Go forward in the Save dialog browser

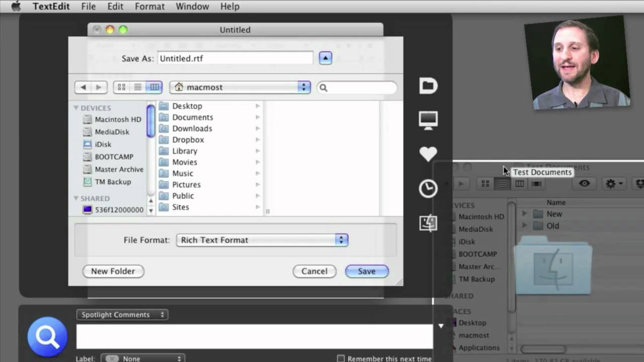pos(99,87)
